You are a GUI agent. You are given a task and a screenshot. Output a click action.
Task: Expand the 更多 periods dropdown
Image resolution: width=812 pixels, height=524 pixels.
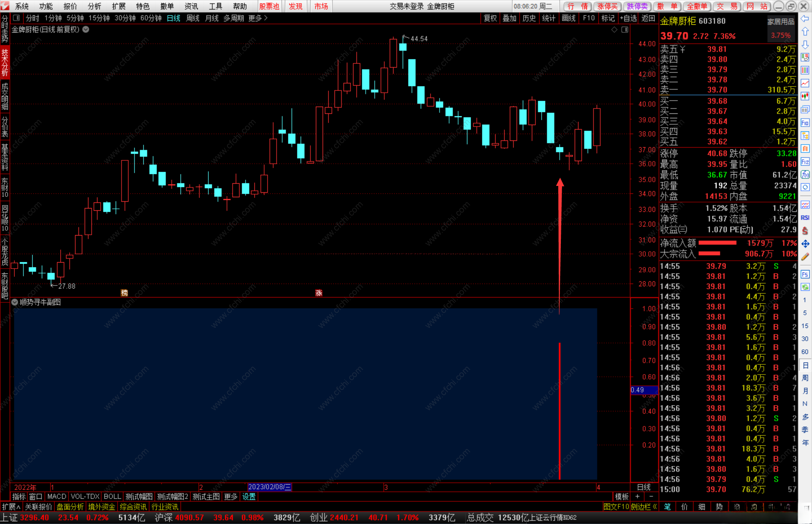coord(258,18)
